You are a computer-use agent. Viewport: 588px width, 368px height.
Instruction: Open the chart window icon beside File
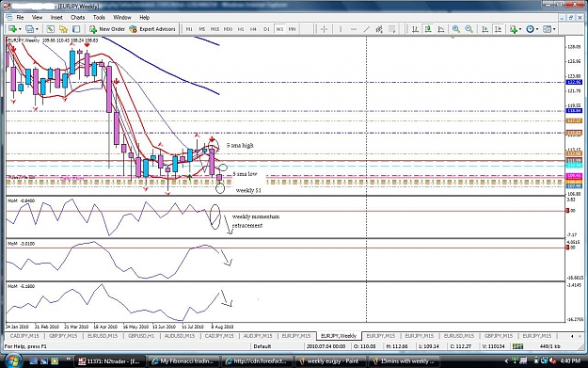pyautogui.click(x=9, y=17)
